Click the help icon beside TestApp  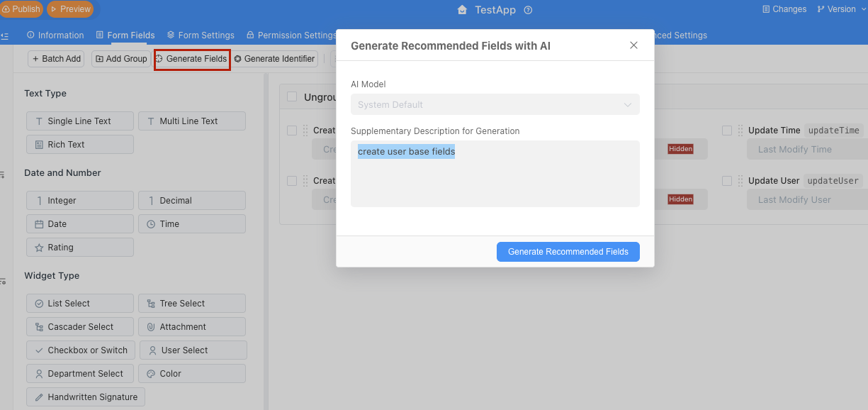click(x=528, y=10)
